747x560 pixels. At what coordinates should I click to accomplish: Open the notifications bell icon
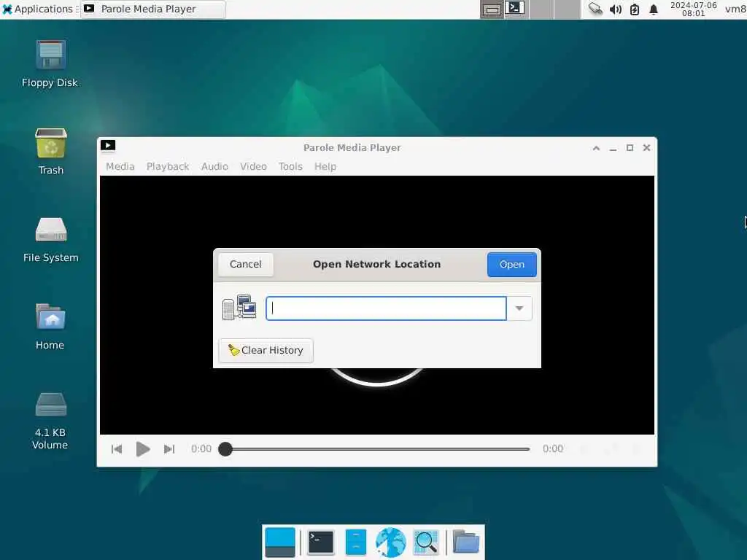[x=654, y=9]
